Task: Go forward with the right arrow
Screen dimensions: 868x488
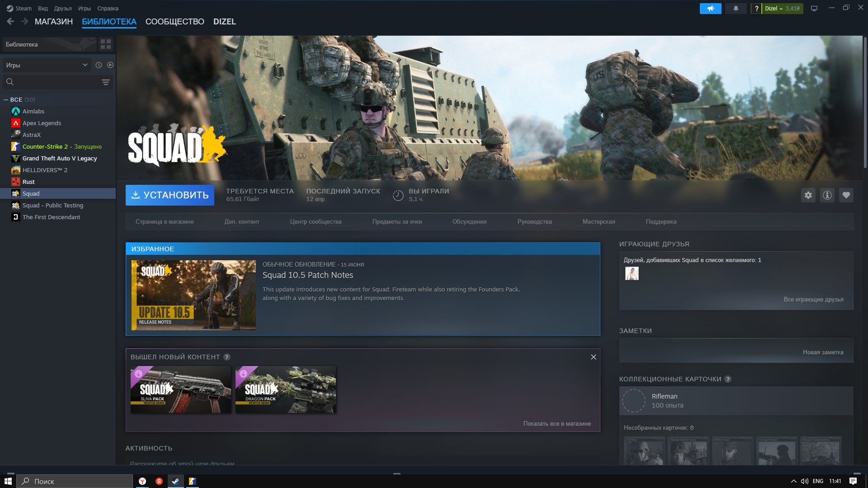Action: click(25, 21)
